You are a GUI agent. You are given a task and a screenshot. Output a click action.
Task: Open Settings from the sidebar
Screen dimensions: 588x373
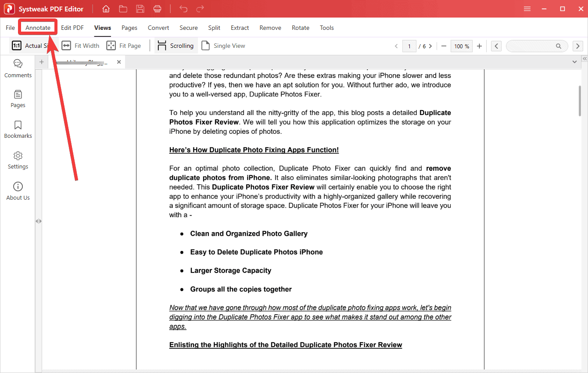click(18, 161)
